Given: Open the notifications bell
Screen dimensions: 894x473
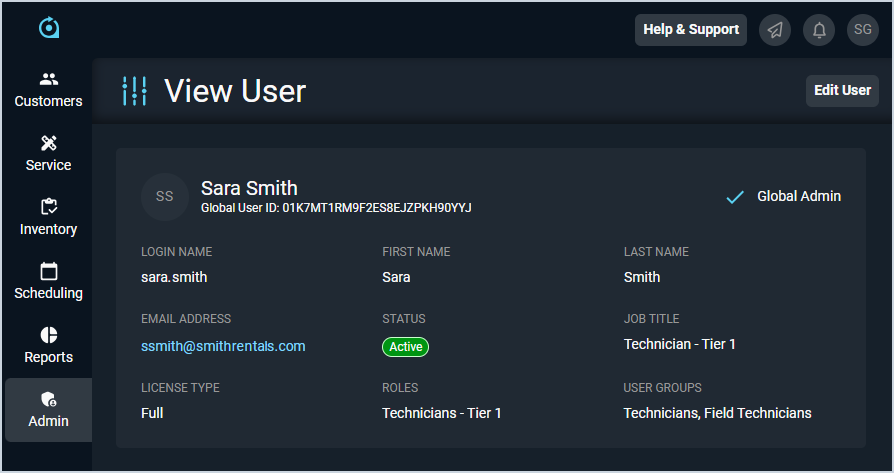Looking at the screenshot, I should [819, 30].
